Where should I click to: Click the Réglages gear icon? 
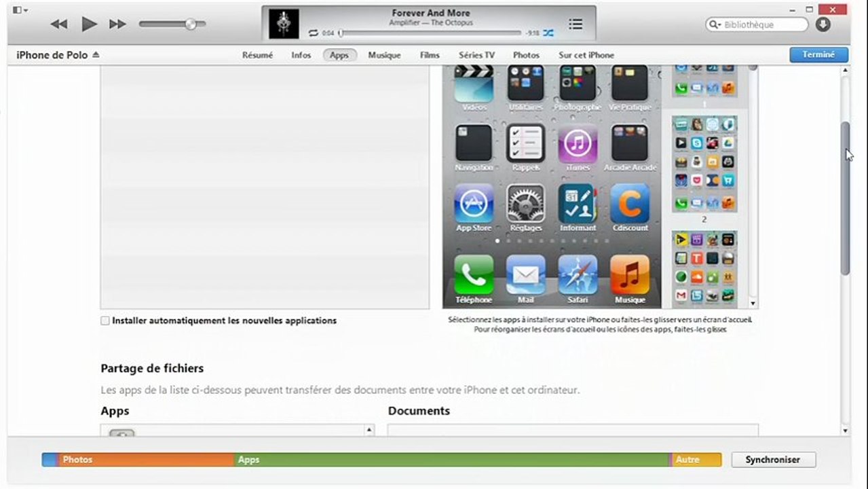tap(525, 203)
